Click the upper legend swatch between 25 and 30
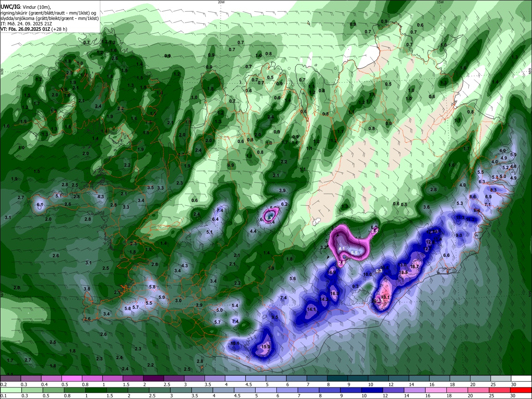The height and width of the screenshot is (399, 532). click(501, 378)
